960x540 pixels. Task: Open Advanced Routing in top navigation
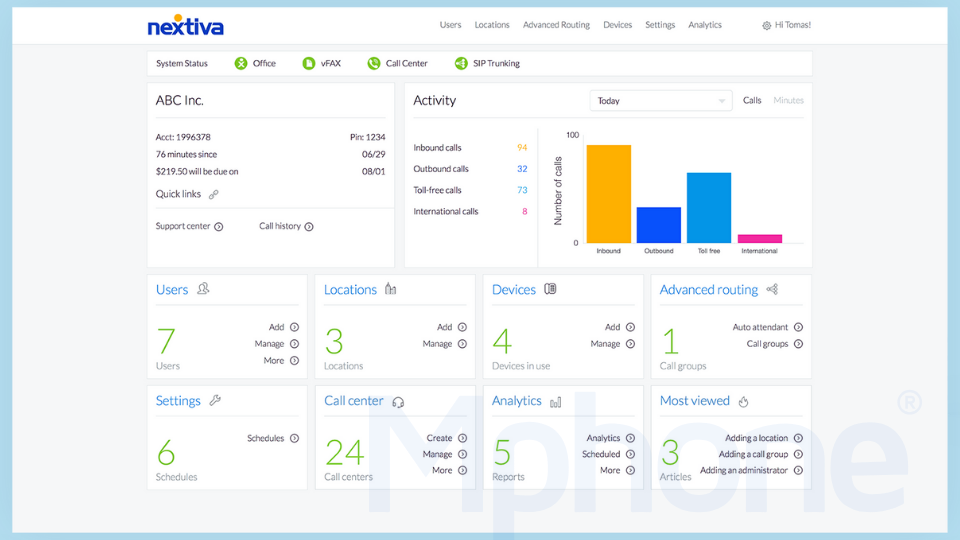coord(556,25)
